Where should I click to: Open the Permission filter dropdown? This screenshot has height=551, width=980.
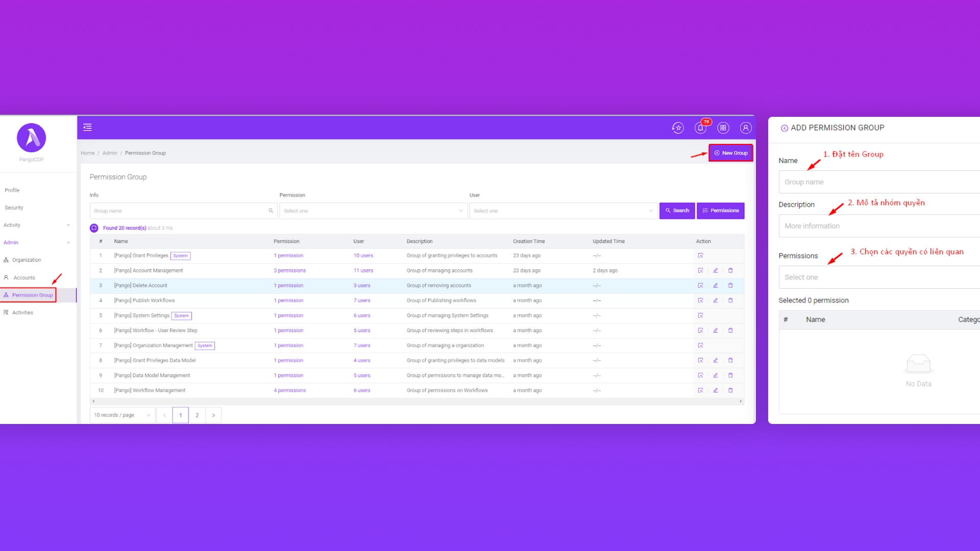[x=373, y=211]
